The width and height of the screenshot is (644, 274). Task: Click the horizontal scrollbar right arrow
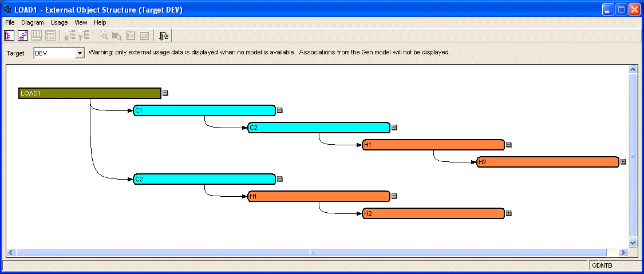point(623,252)
